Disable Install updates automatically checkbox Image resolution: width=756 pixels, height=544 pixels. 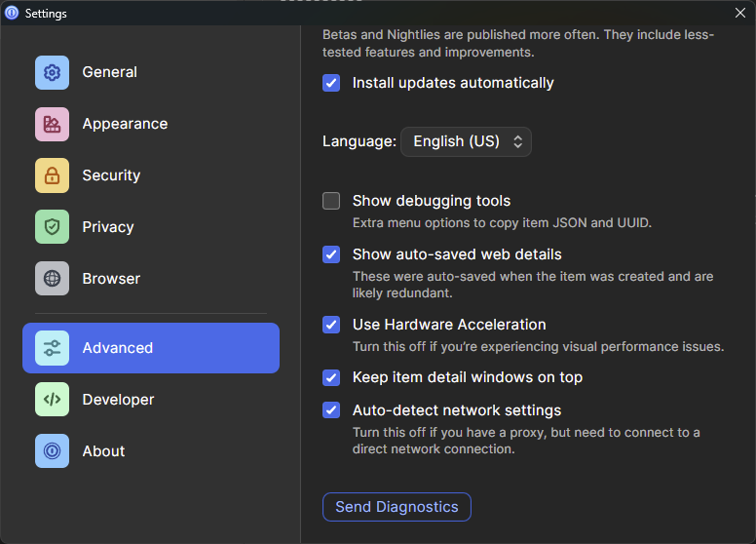(x=331, y=83)
